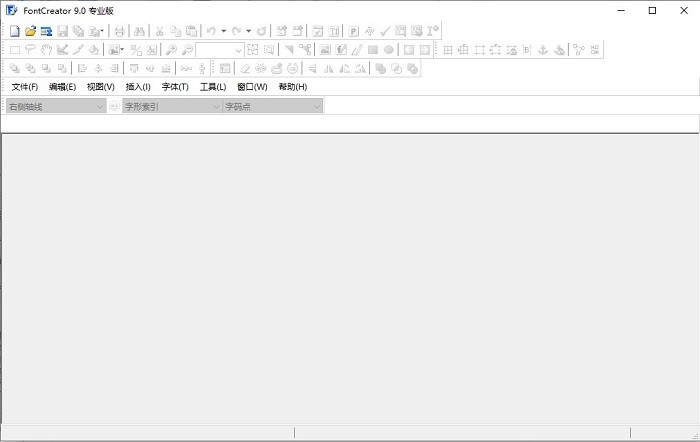Viewport: 700px width, 442px height.
Task: Click the B bearings icon
Action: [527, 50]
